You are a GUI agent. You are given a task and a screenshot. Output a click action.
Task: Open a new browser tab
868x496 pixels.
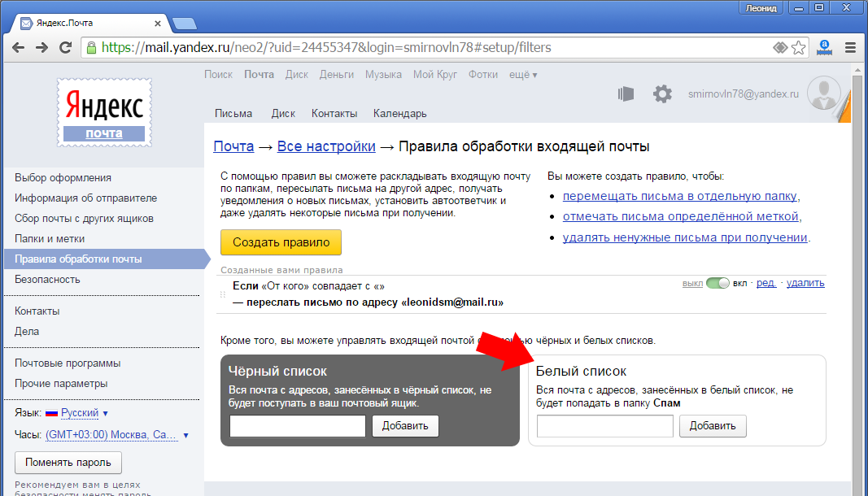(185, 24)
